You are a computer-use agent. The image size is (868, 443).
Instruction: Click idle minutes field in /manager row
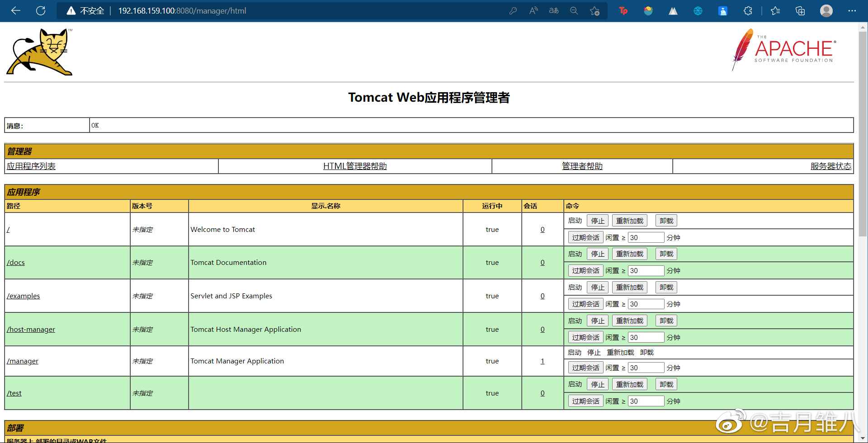coord(646,368)
